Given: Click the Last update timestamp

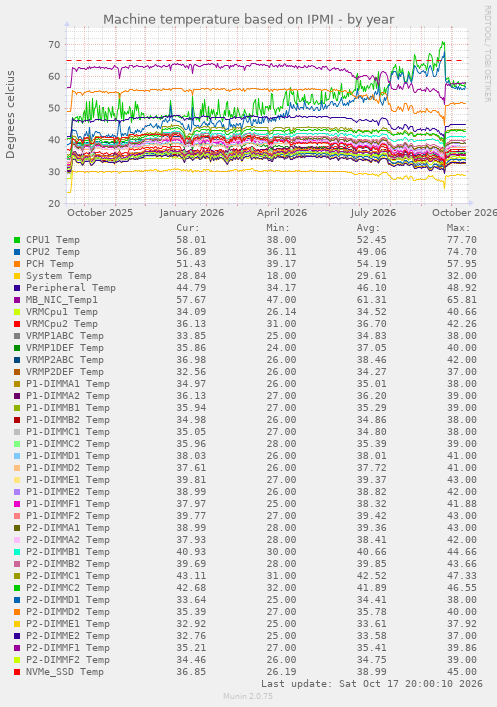Looking at the screenshot, I should pos(372,684).
